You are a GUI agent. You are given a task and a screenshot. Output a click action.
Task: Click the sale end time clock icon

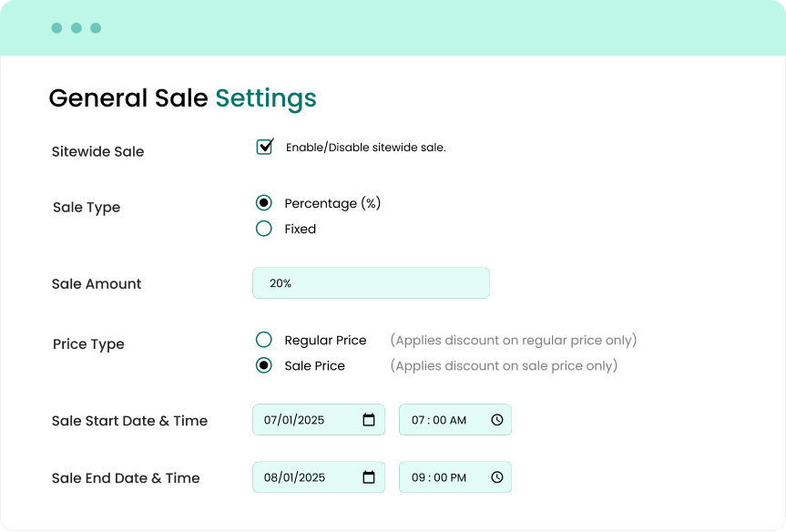[497, 477]
